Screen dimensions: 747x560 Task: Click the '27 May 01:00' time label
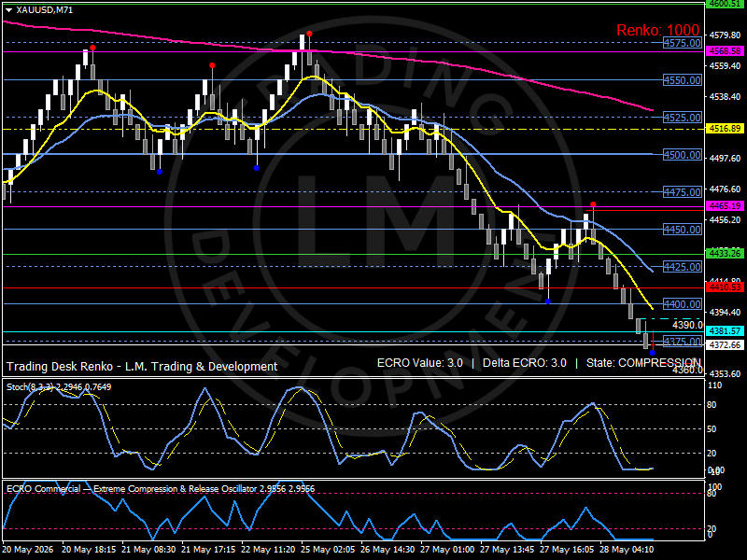[x=447, y=549]
